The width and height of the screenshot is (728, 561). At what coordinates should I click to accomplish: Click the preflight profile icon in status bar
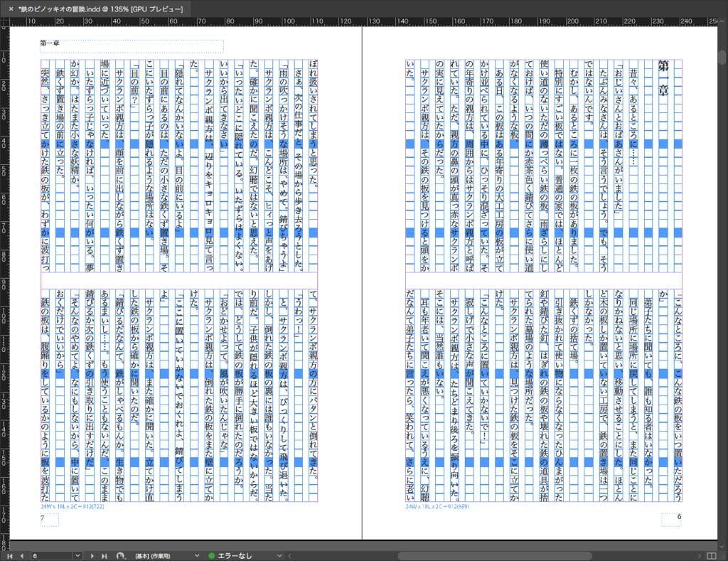(121, 556)
